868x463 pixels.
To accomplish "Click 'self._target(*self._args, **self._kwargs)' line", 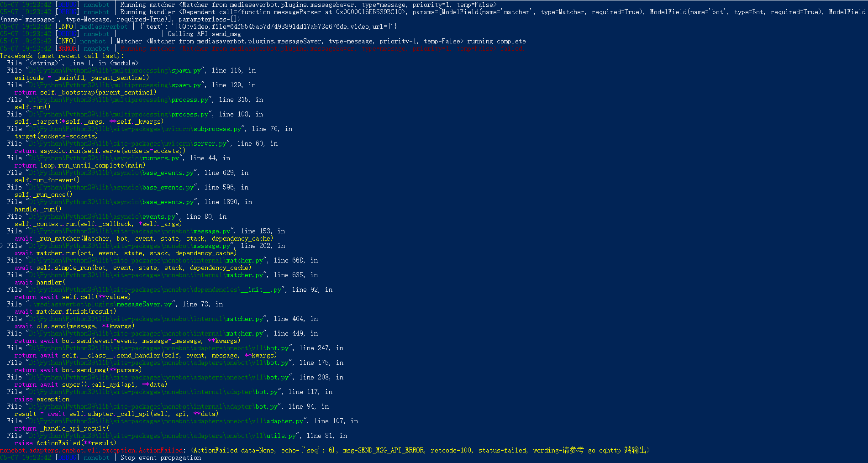I will (89, 121).
